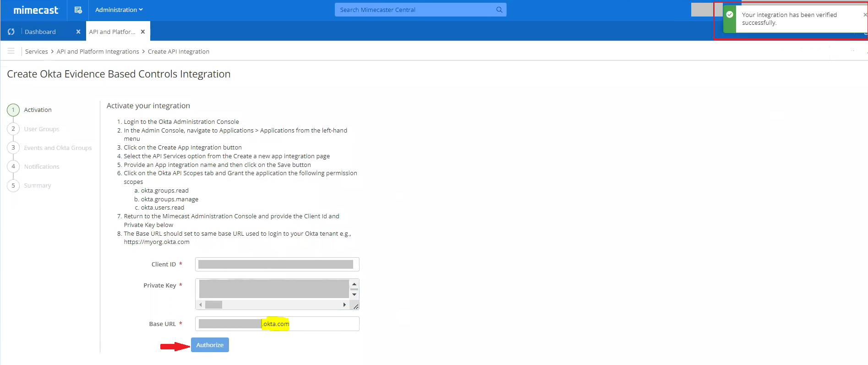Open the hamburger menu icon
Screen dimensions: 868x365
point(11,51)
